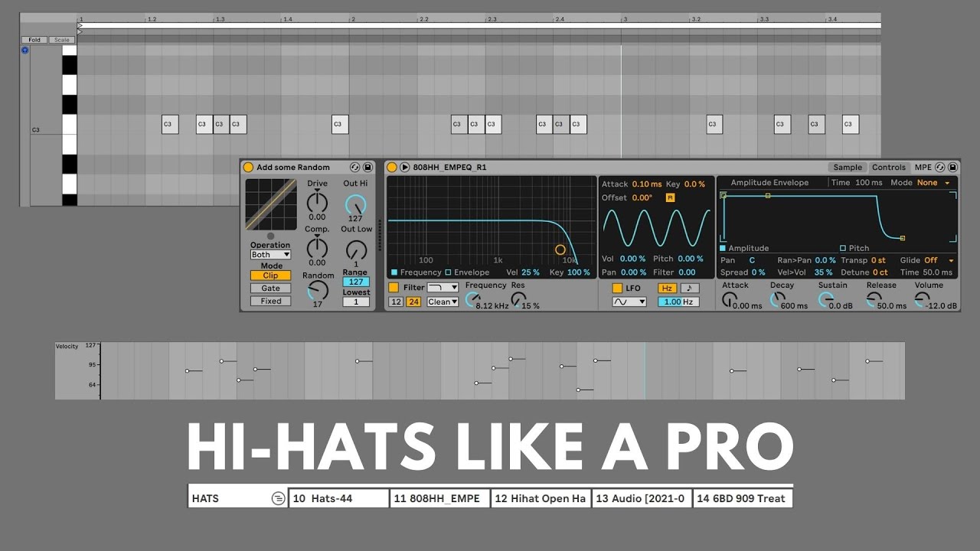Screen dimensions: 980x551
Task: Click save preset icon in Add some Random
Action: pos(367,168)
